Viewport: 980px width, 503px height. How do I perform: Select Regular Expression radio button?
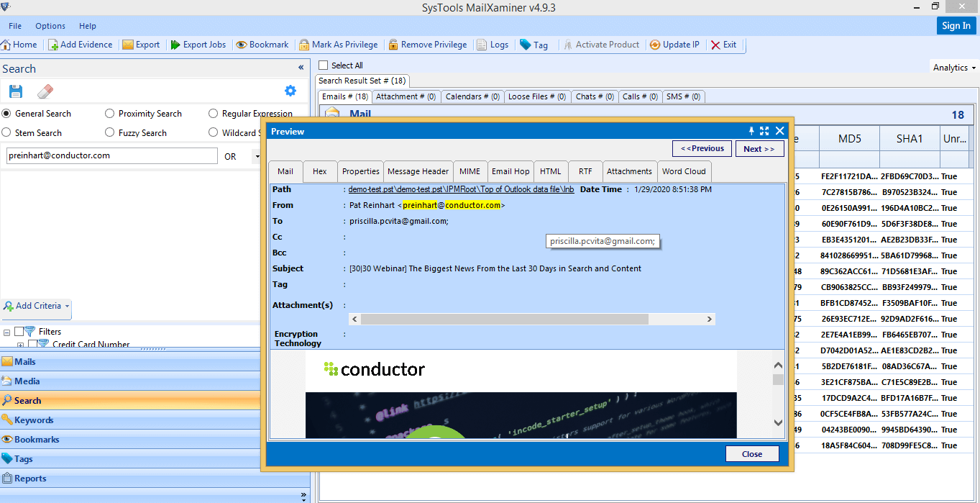coord(213,113)
